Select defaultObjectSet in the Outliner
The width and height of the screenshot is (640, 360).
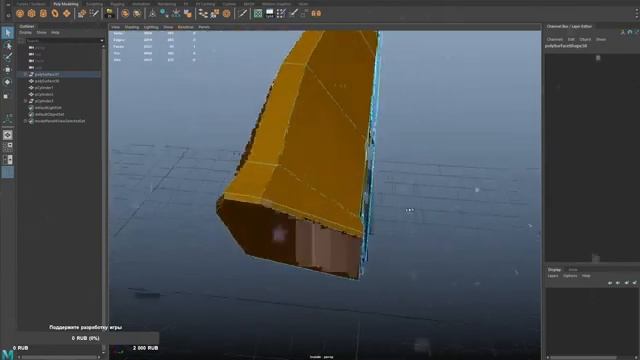click(49, 114)
